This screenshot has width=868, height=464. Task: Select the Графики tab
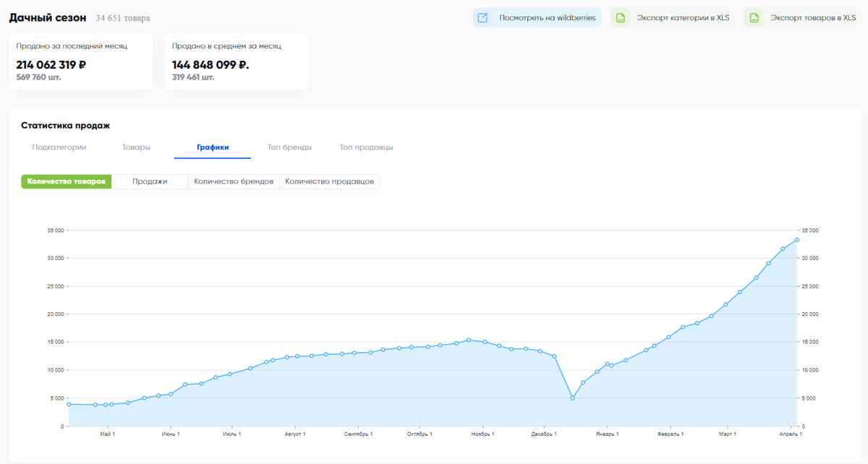pyautogui.click(x=213, y=147)
